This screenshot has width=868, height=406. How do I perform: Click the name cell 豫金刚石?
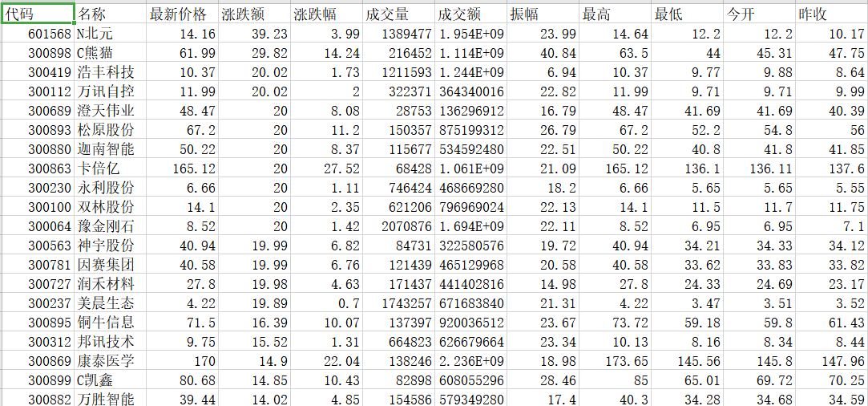tap(111, 226)
